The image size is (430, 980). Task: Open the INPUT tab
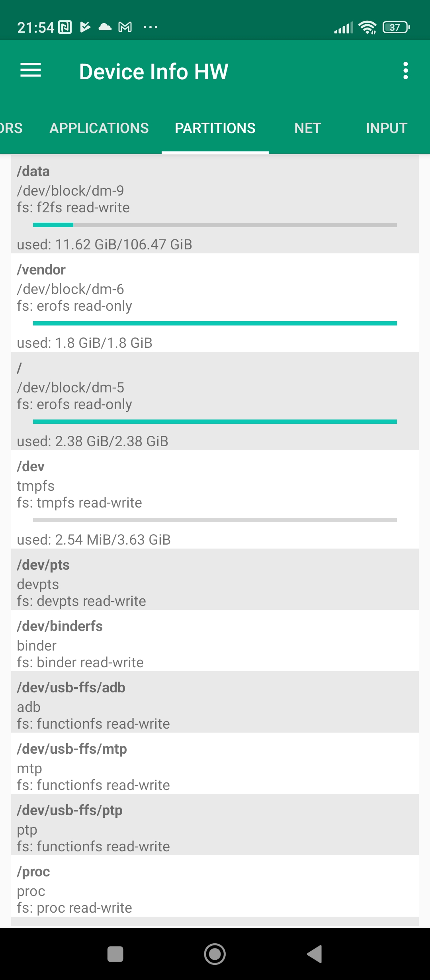(x=386, y=128)
